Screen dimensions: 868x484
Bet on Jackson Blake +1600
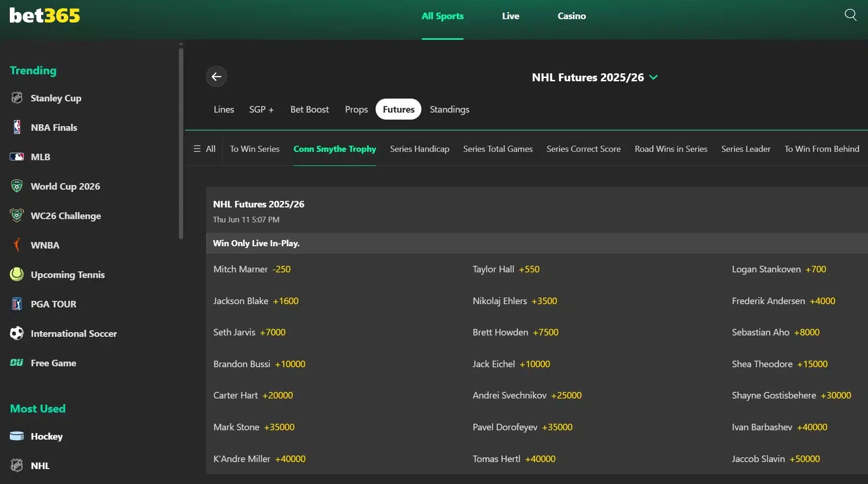coord(256,301)
